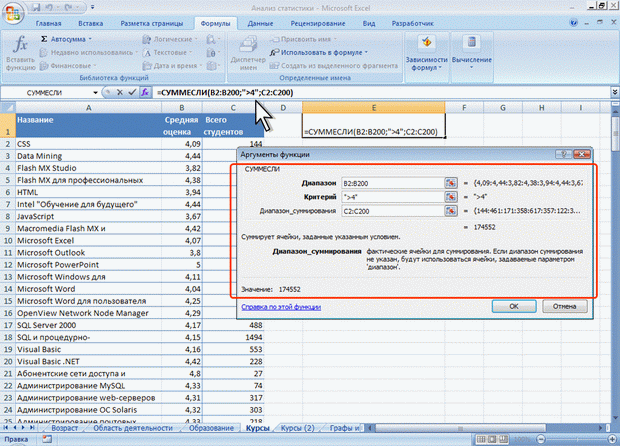Click the Диапазон input field
The height and width of the screenshot is (446, 620).
(x=393, y=183)
